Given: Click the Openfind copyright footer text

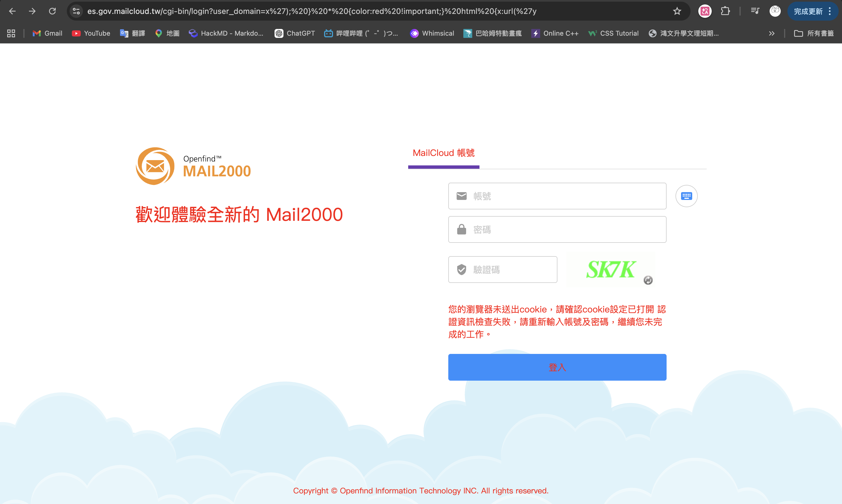Looking at the screenshot, I should [x=421, y=490].
